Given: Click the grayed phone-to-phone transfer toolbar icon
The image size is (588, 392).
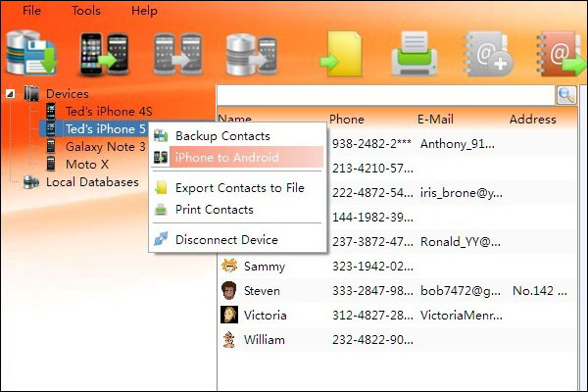Looking at the screenshot, I should point(177,54).
